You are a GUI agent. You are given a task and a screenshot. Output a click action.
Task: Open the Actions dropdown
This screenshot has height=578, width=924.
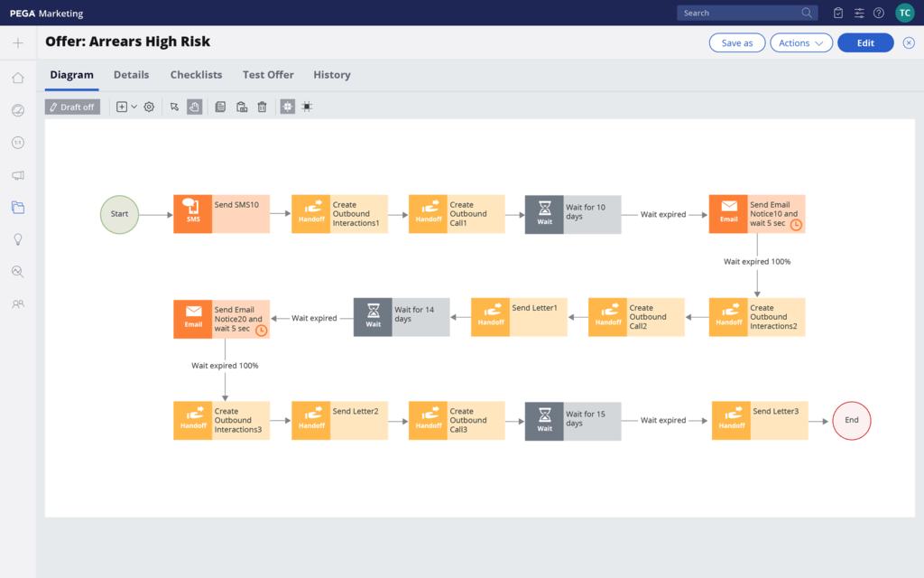(800, 42)
